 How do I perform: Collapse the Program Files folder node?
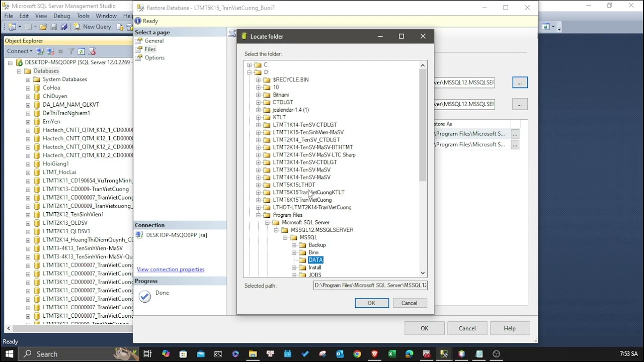coord(259,215)
